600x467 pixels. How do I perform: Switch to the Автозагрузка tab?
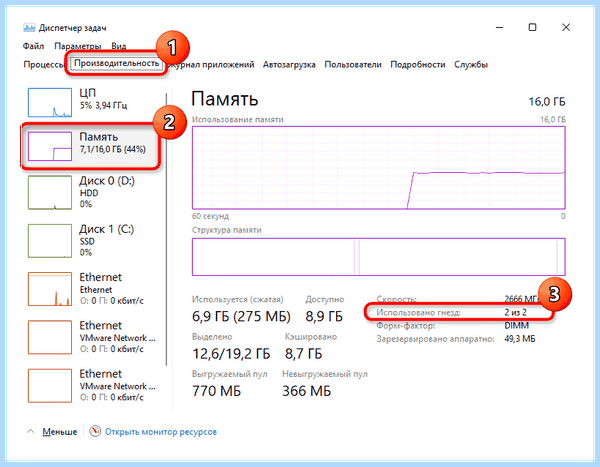click(x=289, y=65)
